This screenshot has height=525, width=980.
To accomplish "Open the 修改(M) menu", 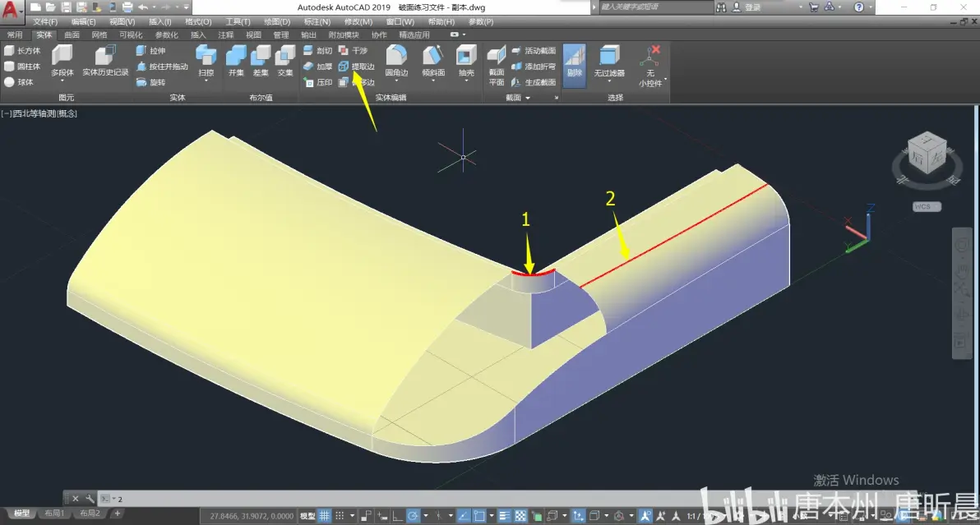I will [358, 22].
